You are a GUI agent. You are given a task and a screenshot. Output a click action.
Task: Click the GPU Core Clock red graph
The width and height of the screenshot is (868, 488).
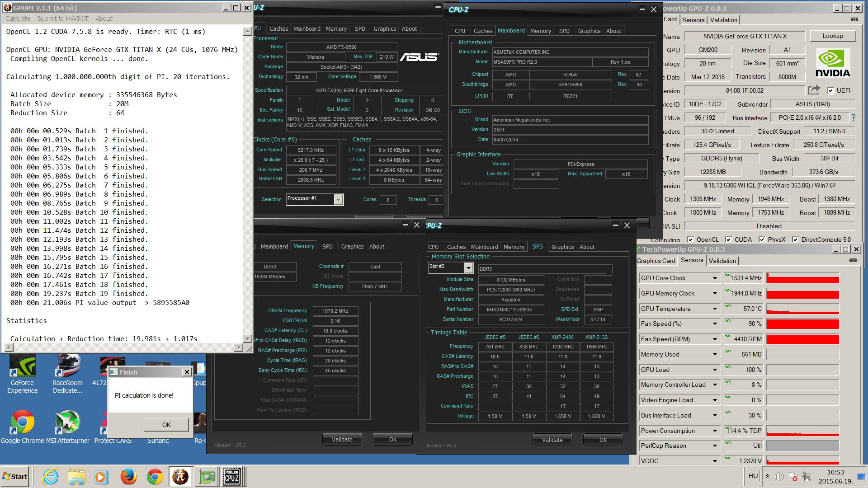coord(803,278)
